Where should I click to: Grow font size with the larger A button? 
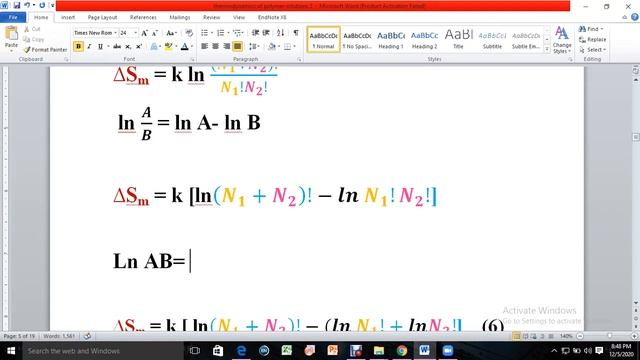[x=144, y=33]
